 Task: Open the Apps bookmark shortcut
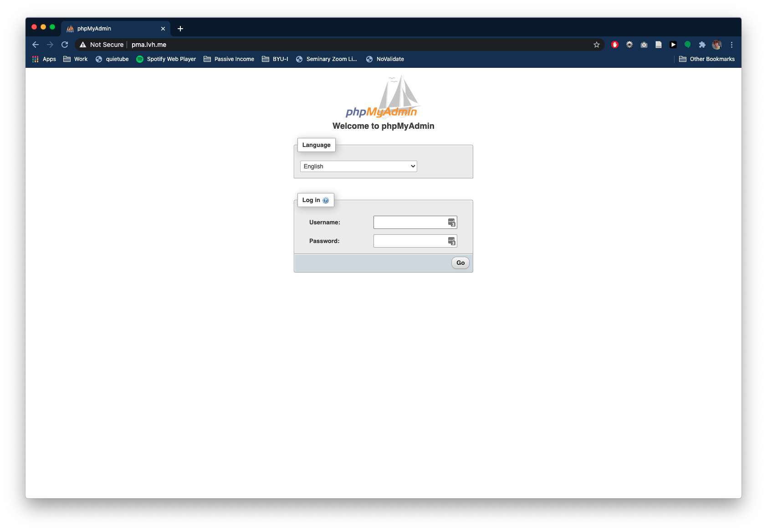point(44,59)
